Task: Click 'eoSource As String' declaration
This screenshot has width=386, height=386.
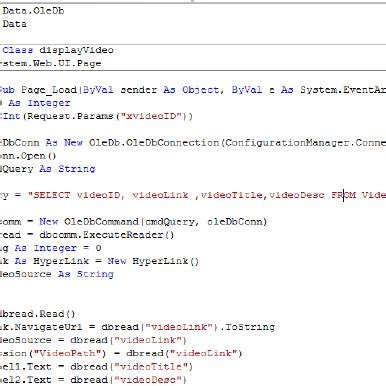Action: pyautogui.click(x=57, y=274)
